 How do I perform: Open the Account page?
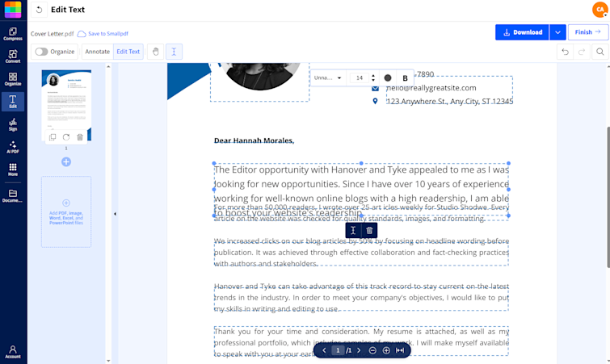pyautogui.click(x=13, y=352)
